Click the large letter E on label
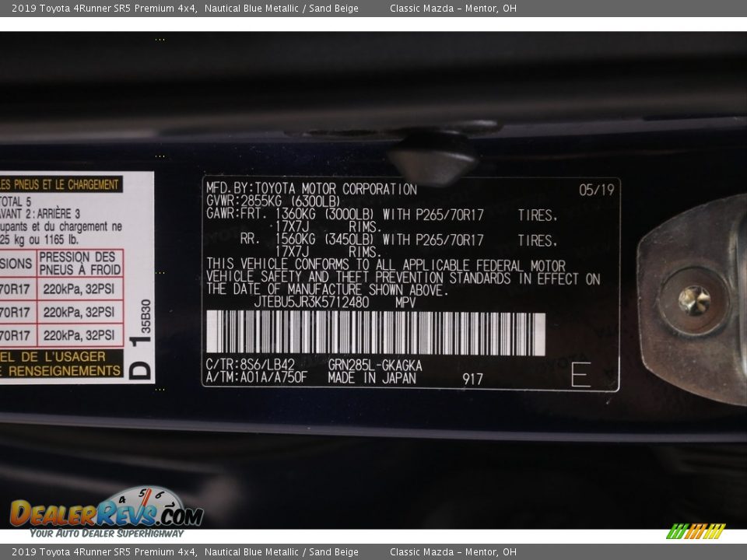Viewport: 747px width, 560px height. 580,374
